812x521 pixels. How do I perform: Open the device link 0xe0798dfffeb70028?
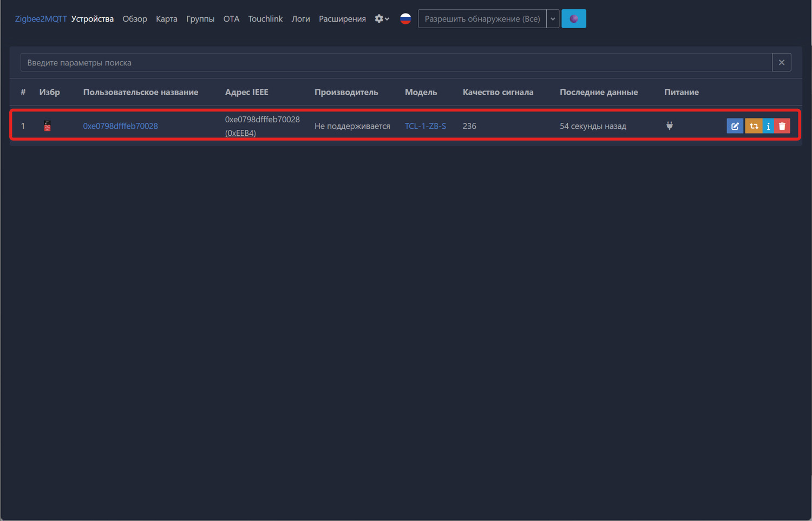(120, 126)
